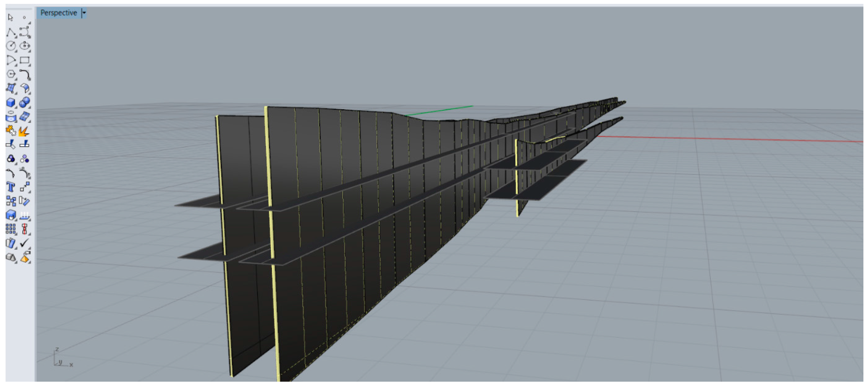The width and height of the screenshot is (868, 387).
Task: Click the Box solid tool
Action: [x=11, y=103]
